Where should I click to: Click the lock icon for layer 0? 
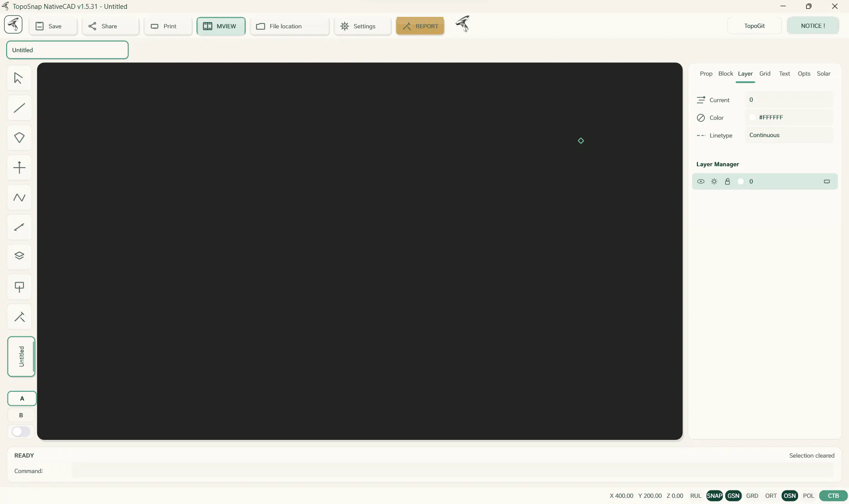click(x=727, y=182)
